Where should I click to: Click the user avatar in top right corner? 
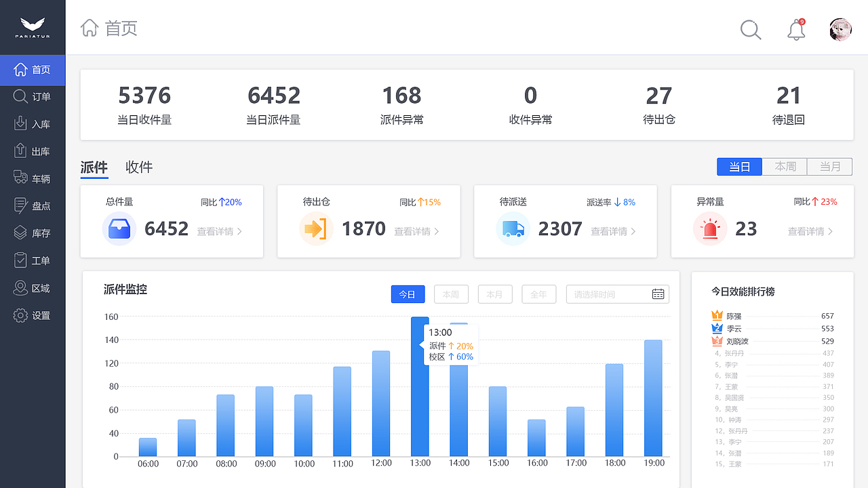point(840,30)
